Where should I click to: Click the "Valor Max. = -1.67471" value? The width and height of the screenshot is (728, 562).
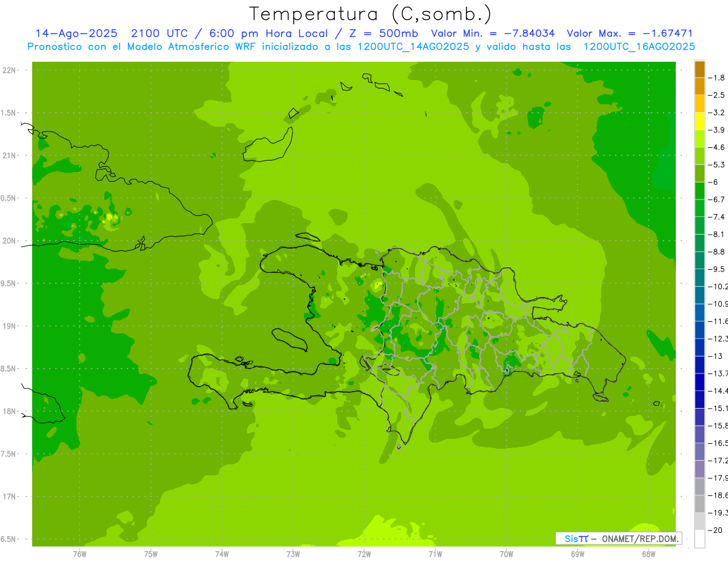(x=630, y=33)
